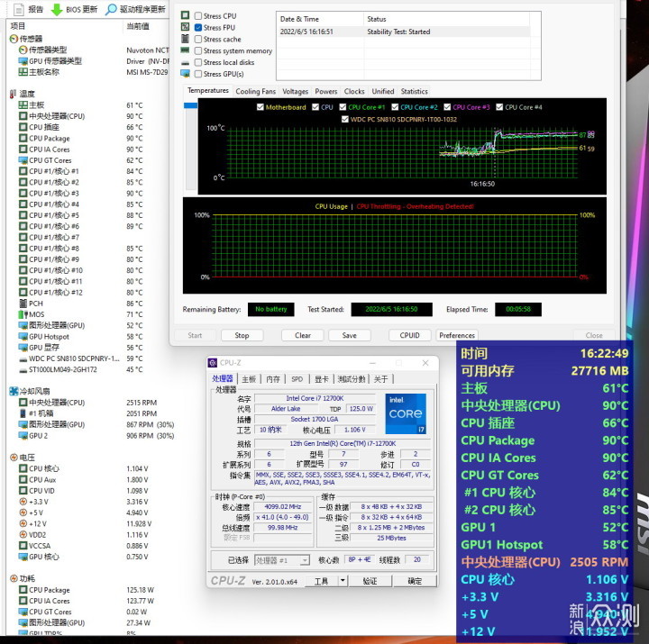Click the CPU Package 125.18 W row
Viewport: 649px width, 644px height.
(87, 589)
